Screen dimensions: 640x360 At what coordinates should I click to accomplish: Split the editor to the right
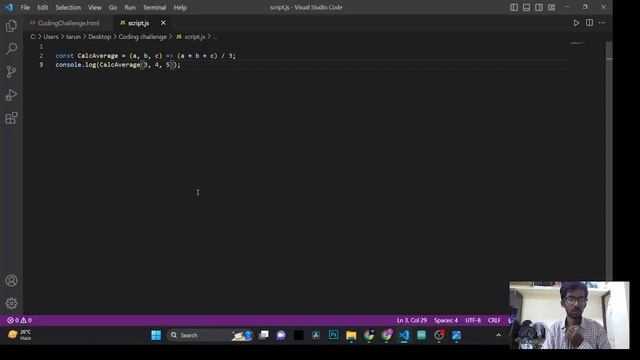click(x=589, y=23)
